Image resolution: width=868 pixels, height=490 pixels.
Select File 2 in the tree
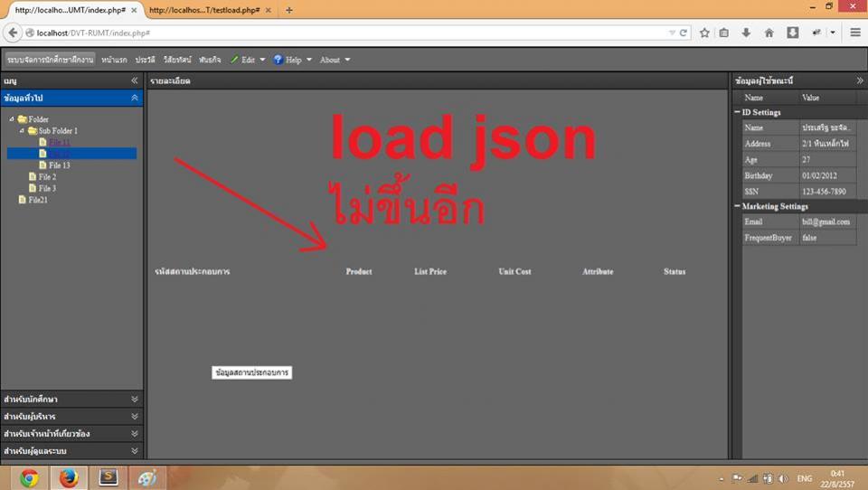coord(47,176)
